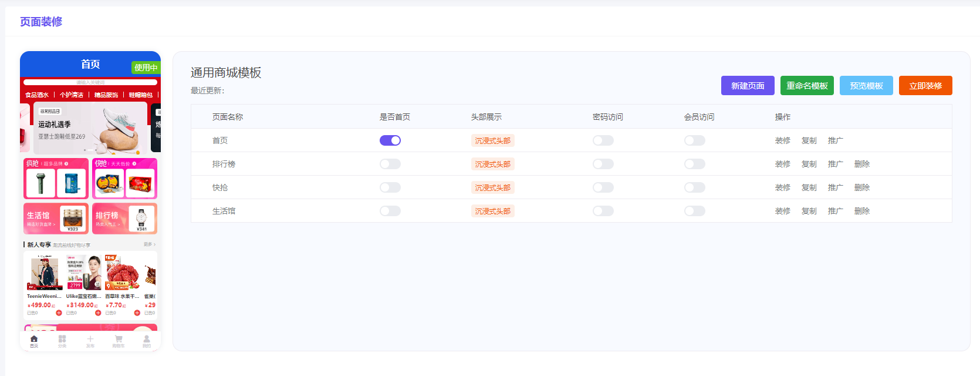Click add-to-cart plus on Ulike product
Screen dimensions: 980x376
pyautogui.click(x=98, y=313)
